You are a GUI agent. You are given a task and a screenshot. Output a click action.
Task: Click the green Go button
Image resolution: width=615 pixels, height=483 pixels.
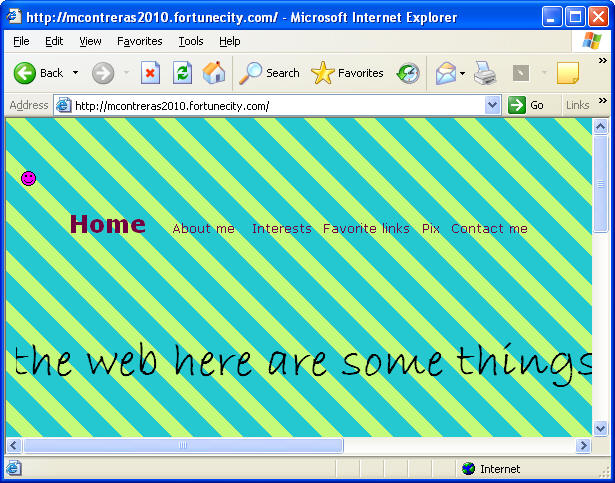pyautogui.click(x=526, y=106)
